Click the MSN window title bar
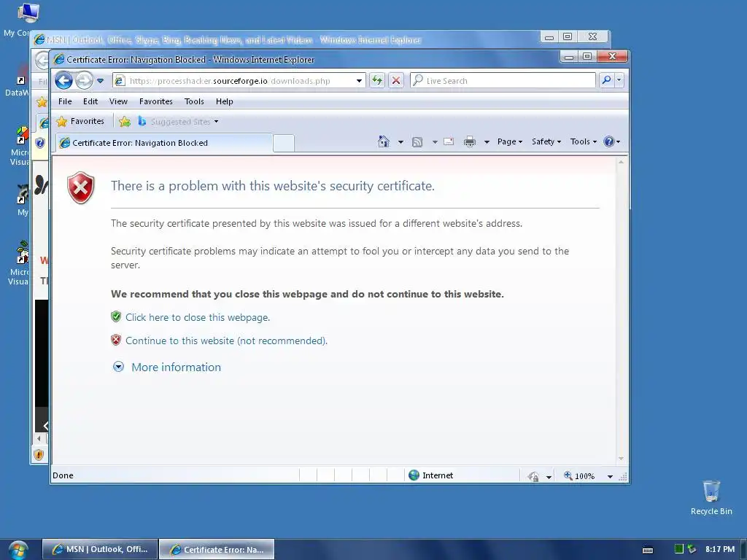 point(286,39)
